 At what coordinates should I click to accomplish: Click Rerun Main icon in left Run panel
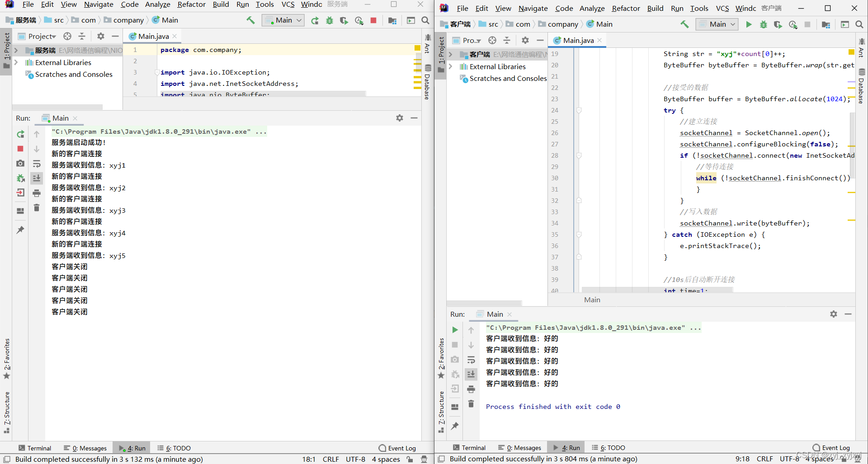(x=20, y=134)
